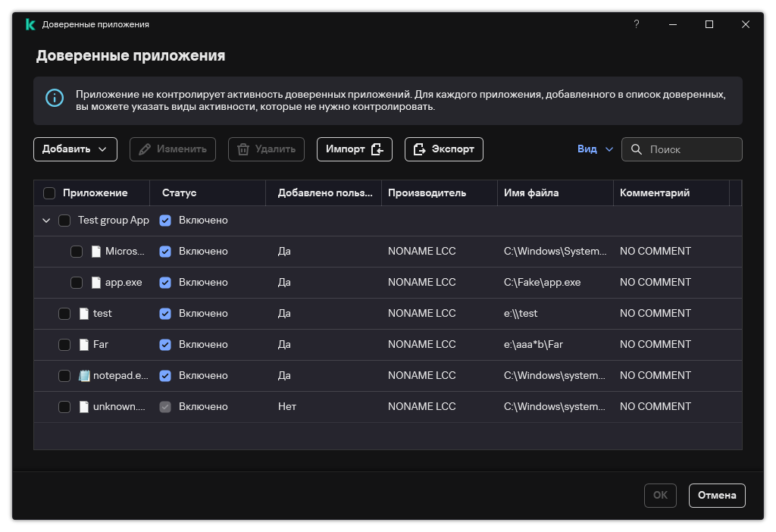Click the file icon beside unknown entry
776x532 pixels.
tap(84, 407)
